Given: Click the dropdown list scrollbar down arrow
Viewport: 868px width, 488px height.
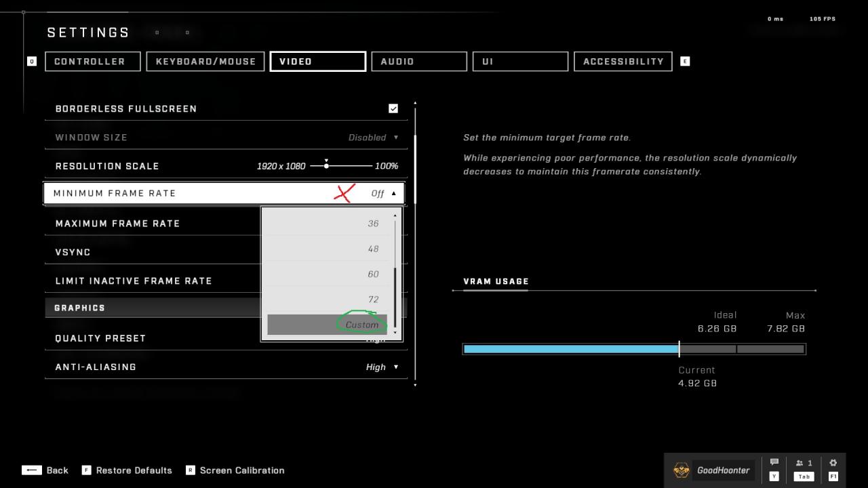Looking at the screenshot, I should 395,333.
